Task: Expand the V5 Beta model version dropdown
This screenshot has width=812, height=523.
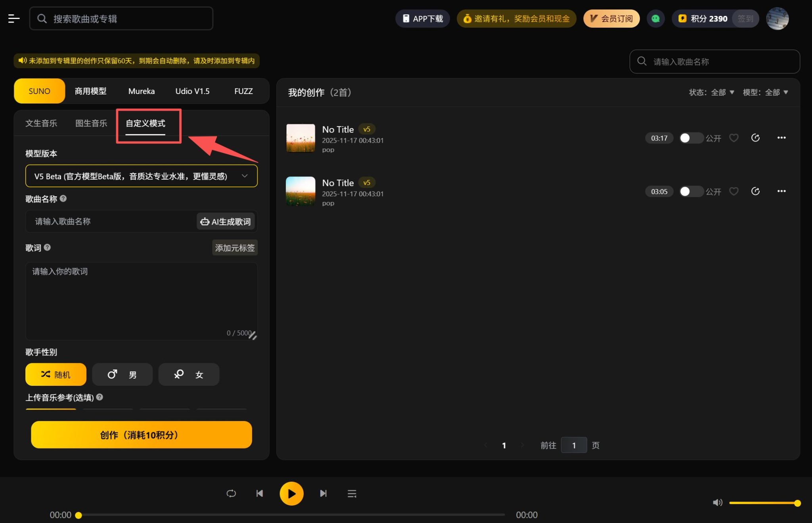Action: (x=141, y=176)
